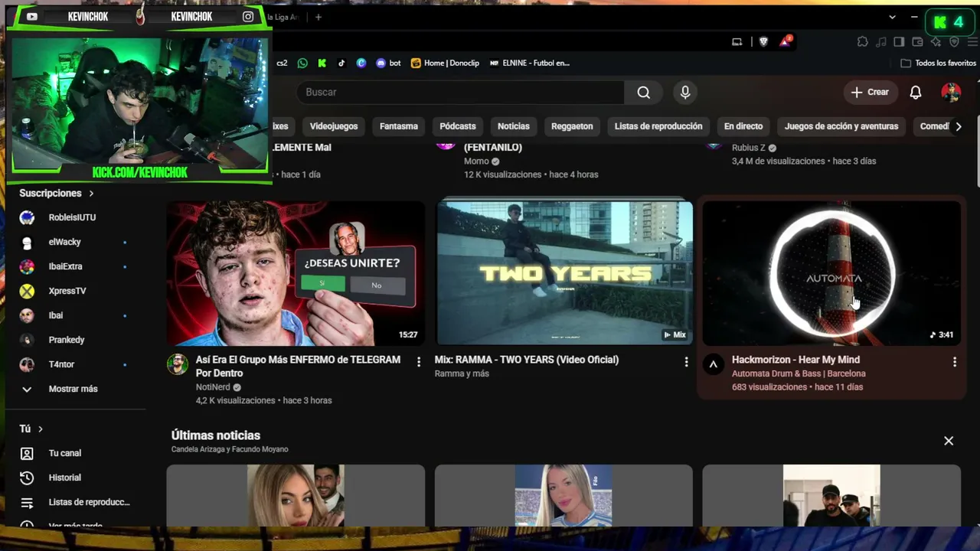Open the blonde woman news thumbnail
This screenshot has height=551, width=980.
[x=563, y=496]
